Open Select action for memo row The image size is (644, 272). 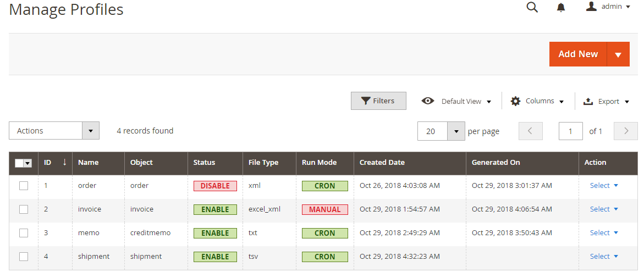[x=603, y=233]
